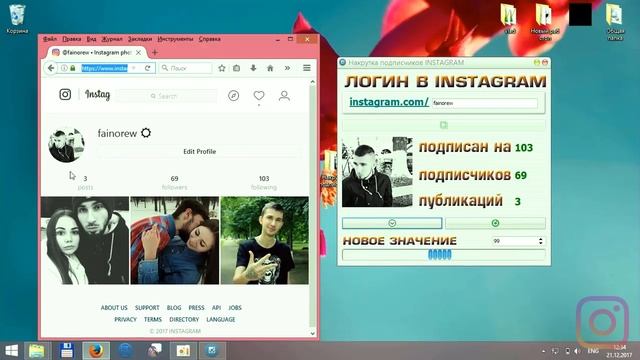
Task: Open Firefox hamburger menu
Action: [307, 68]
